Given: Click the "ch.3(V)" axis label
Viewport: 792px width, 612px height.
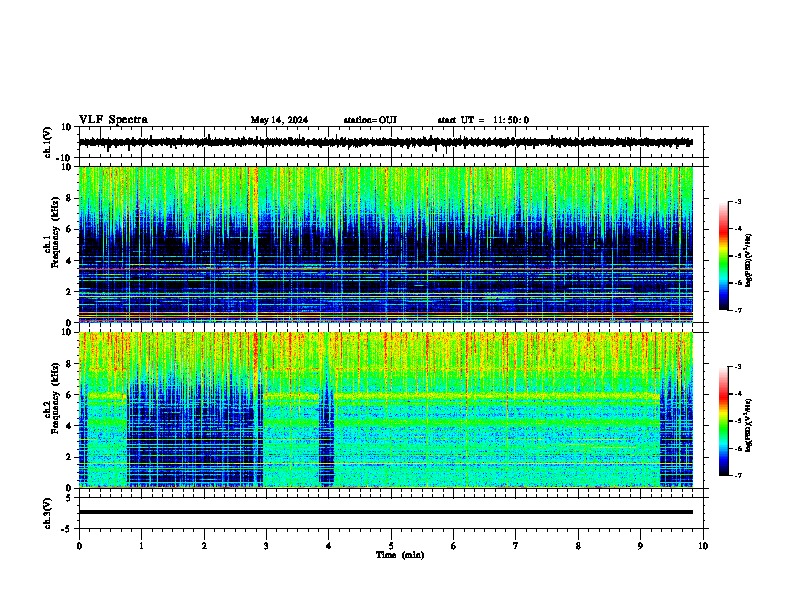Looking at the screenshot, I should click(x=48, y=513).
